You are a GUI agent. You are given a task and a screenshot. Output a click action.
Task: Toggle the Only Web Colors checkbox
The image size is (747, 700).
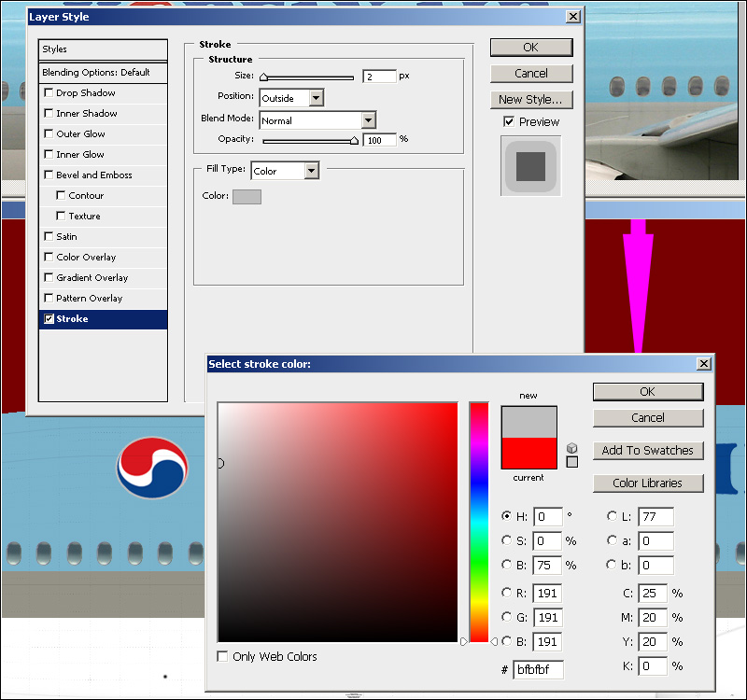tap(222, 657)
